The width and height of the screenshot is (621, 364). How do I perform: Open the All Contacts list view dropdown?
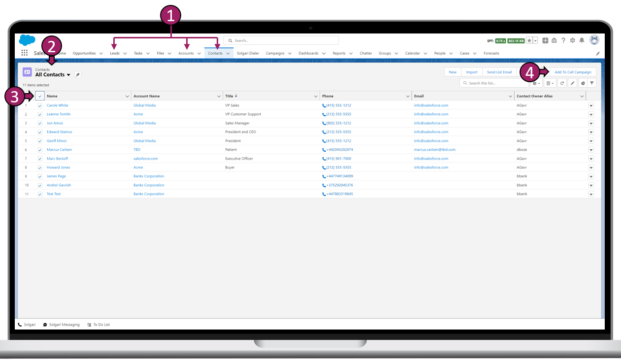coord(68,74)
